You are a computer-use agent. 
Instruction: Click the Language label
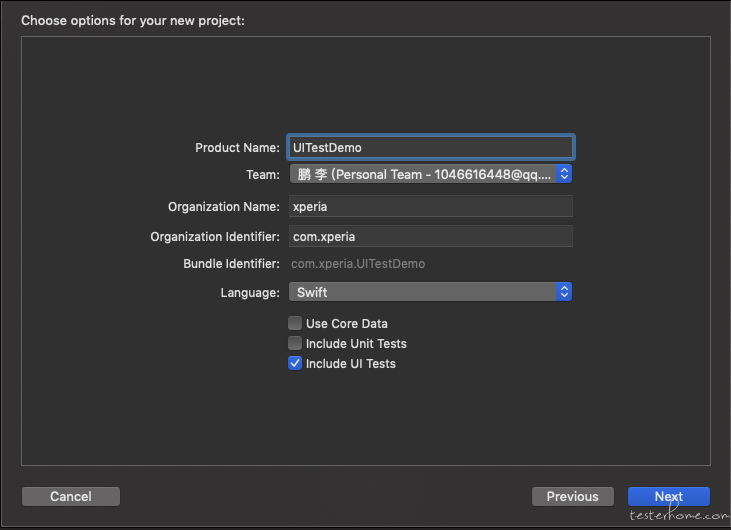250,293
